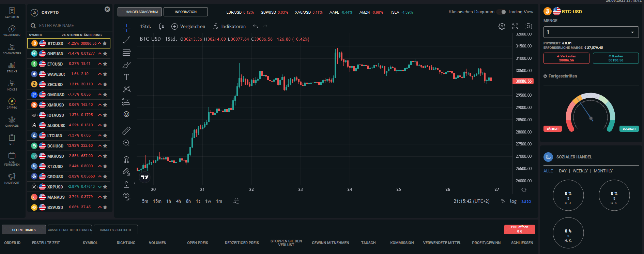Expand XRPUSD row chevron
The width and height of the screenshot is (644, 254).
tap(100, 187)
